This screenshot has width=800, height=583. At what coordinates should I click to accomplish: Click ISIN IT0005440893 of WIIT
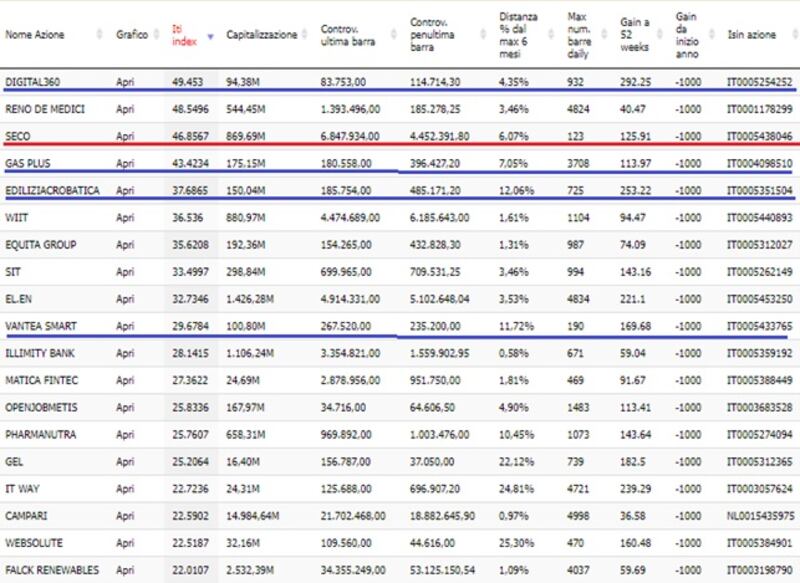coord(760,218)
